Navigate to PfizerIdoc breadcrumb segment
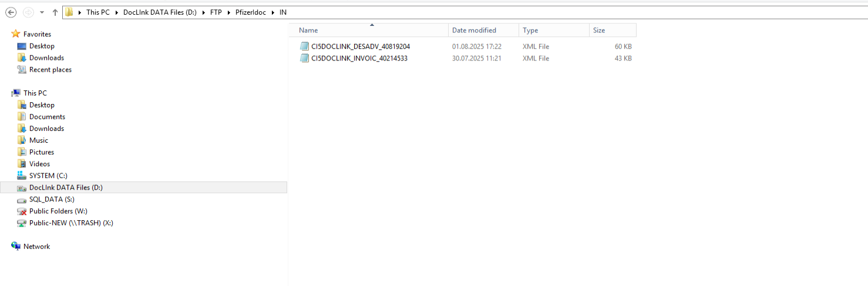This screenshot has width=868, height=286. 251,12
